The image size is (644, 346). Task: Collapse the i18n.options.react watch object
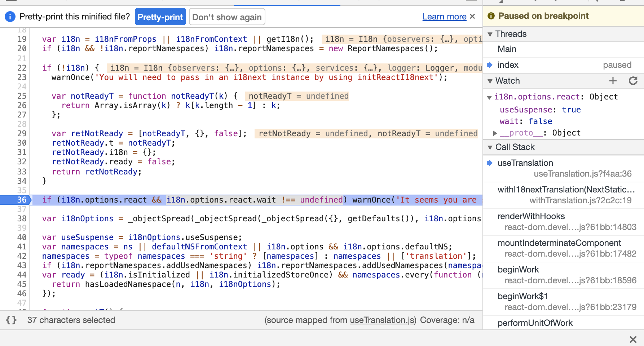[489, 97]
